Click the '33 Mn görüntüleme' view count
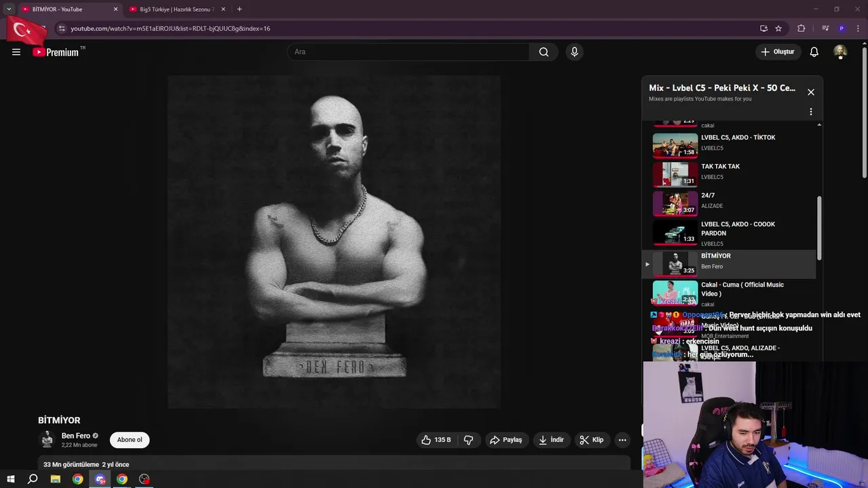The image size is (868, 488). [71, 464]
